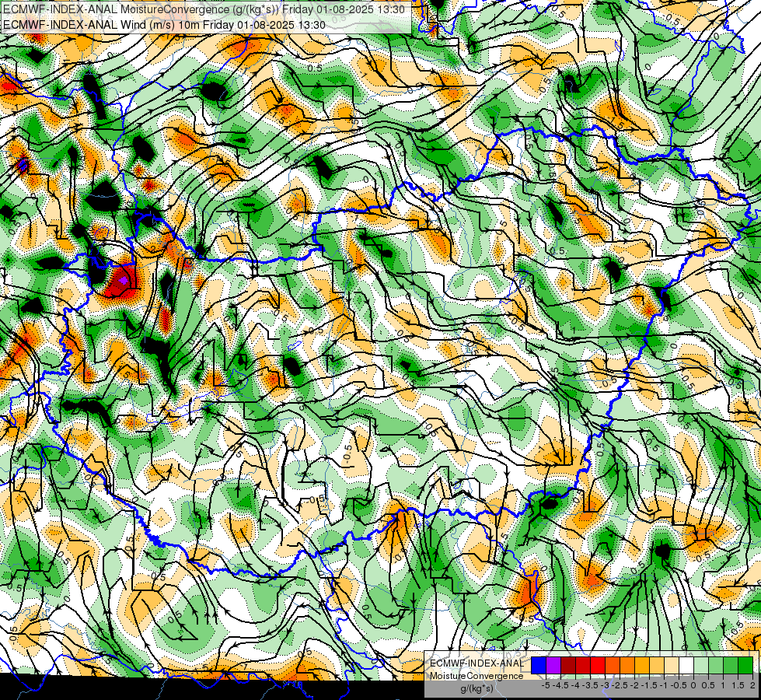Click the "-0.5" legend tick label
Viewport: 761px width, 700px height.
(x=679, y=685)
